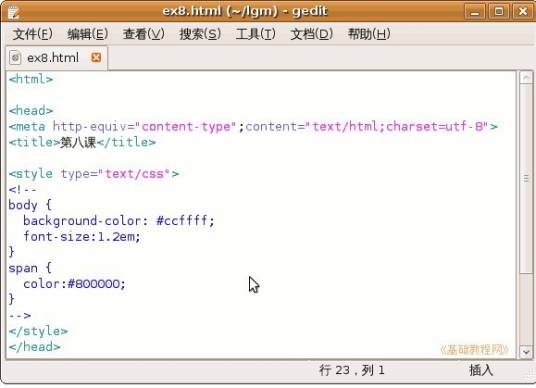Viewport: 536px width, 388px height.
Task: Select the ex8.html document tab
Action: point(56,58)
